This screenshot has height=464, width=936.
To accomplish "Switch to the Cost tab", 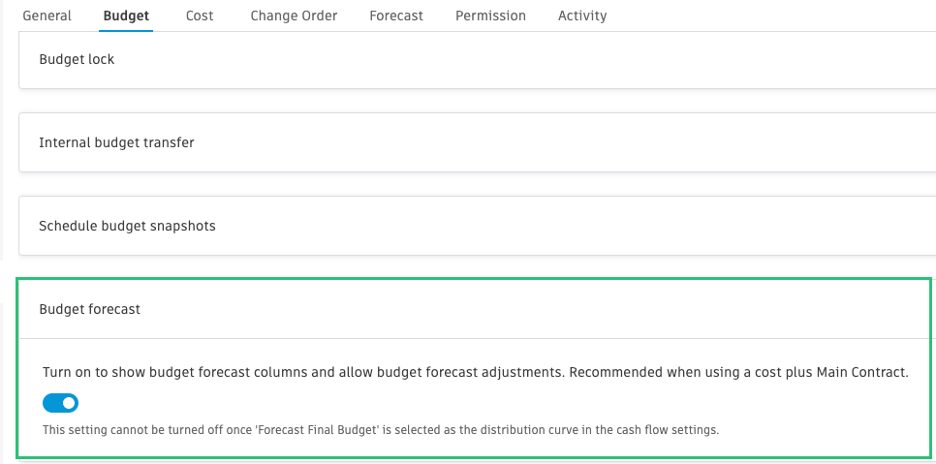I will click(201, 16).
